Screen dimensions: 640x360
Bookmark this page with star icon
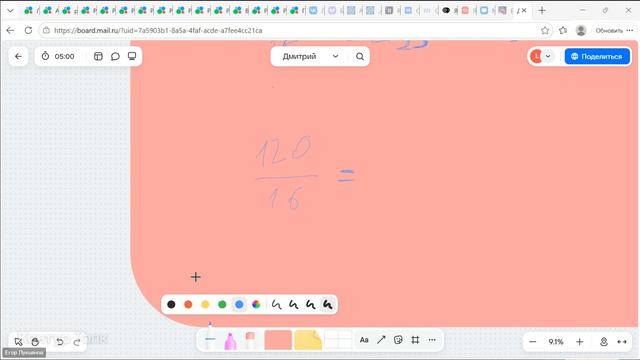pos(545,31)
